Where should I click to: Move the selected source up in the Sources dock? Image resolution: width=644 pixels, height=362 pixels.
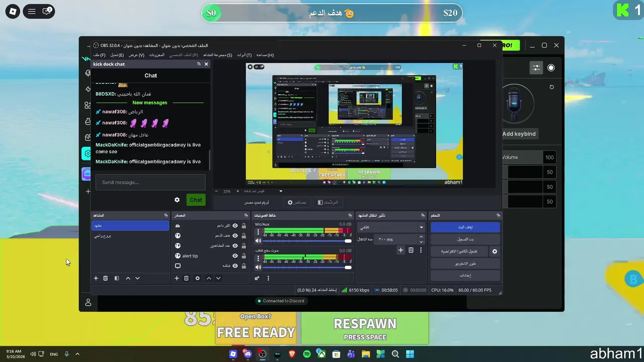[x=209, y=278]
